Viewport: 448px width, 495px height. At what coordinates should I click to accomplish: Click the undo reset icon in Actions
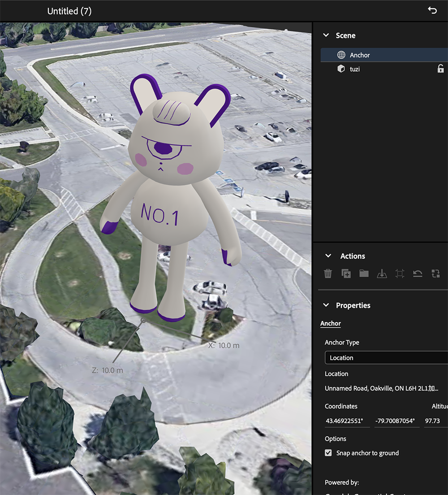(418, 274)
